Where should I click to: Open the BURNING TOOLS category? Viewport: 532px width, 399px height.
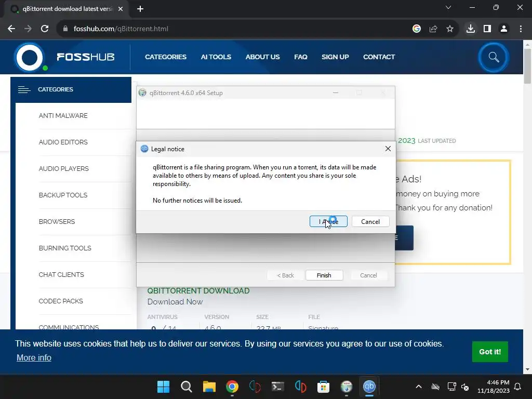click(x=65, y=248)
